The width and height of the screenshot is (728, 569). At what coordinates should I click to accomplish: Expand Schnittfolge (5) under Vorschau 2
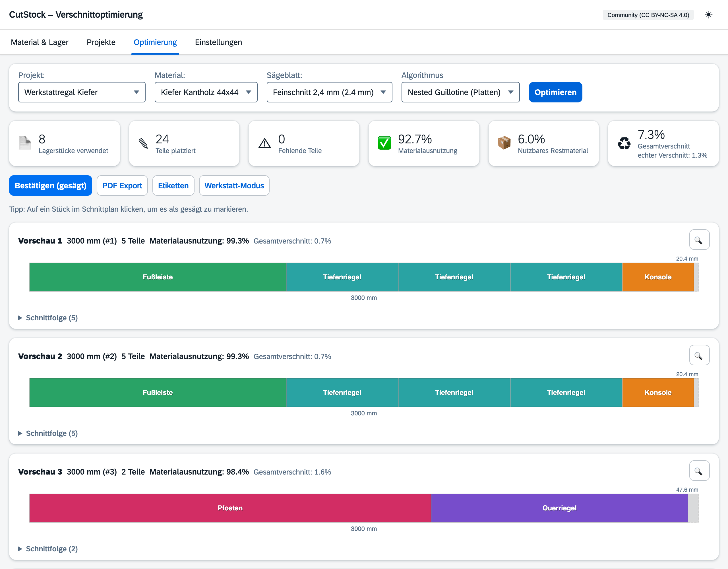[x=48, y=433]
